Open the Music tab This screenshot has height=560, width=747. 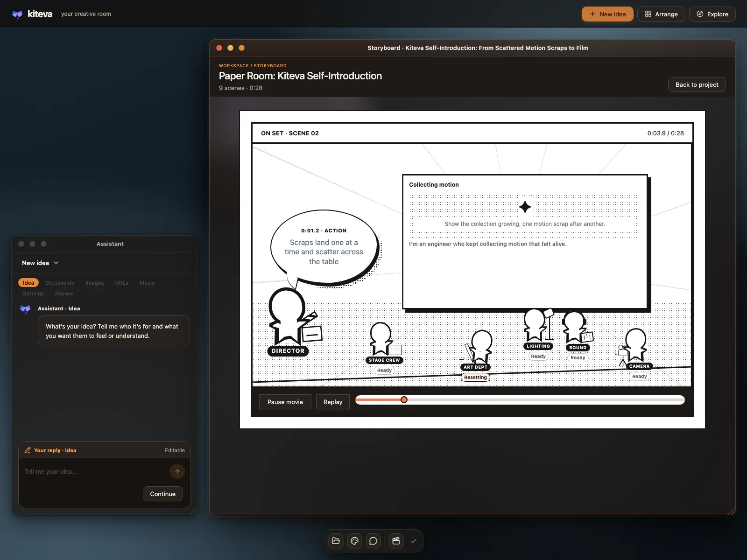147,283
